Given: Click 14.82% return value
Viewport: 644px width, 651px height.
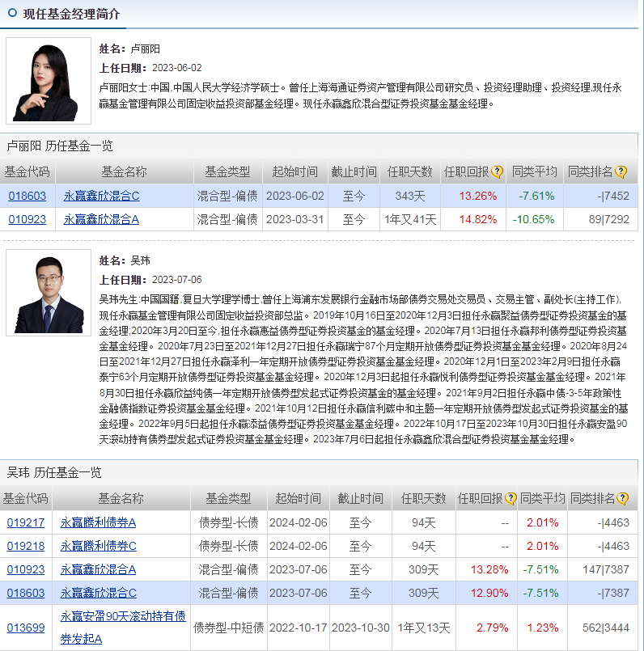Looking at the screenshot, I should [478, 219].
